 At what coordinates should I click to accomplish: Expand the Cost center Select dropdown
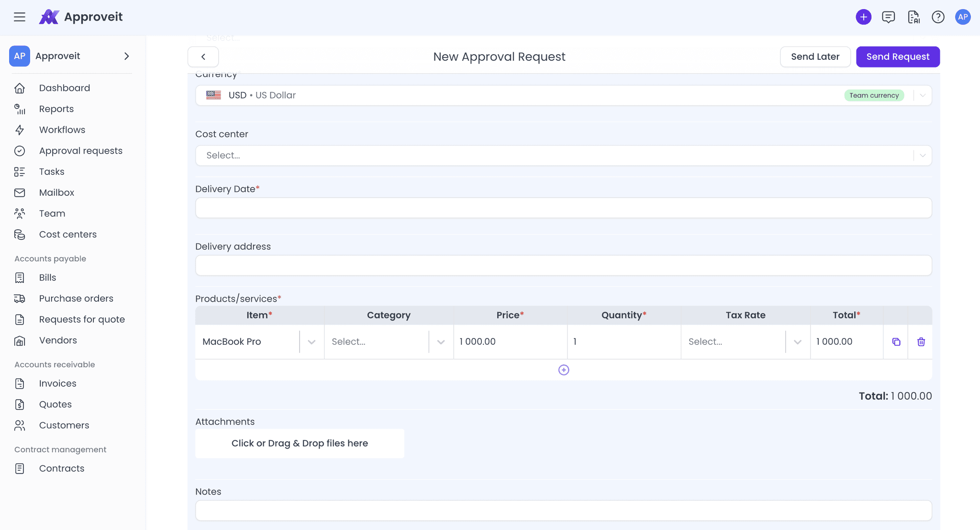click(x=923, y=155)
